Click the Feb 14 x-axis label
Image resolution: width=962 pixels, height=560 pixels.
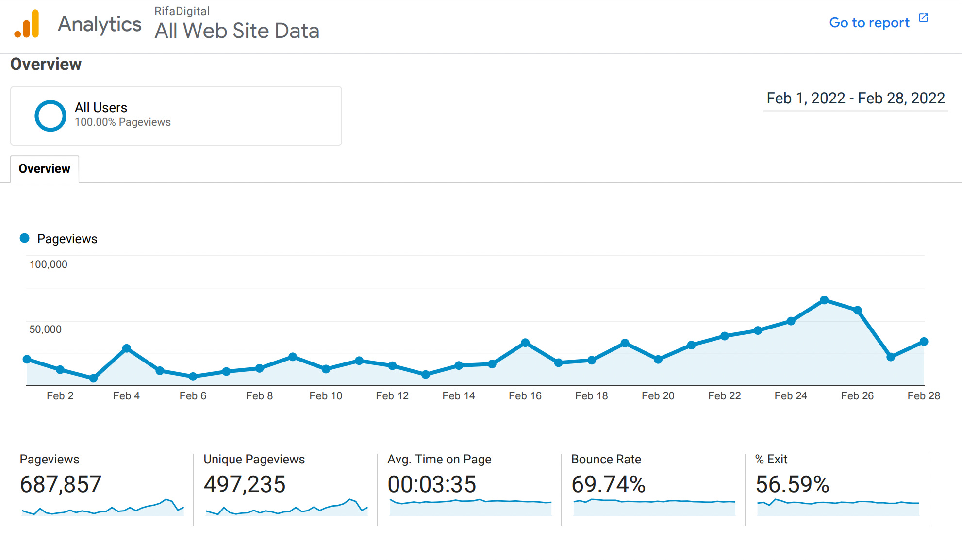(x=459, y=396)
